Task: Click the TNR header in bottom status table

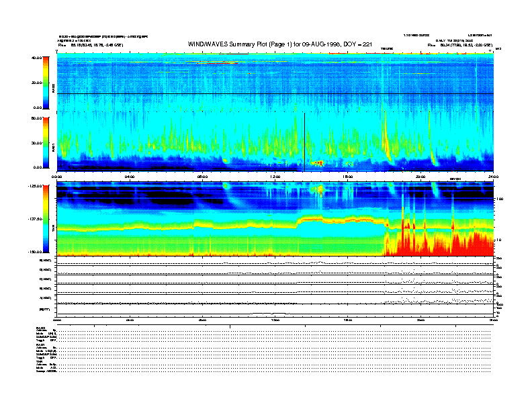Action: (x=39, y=361)
